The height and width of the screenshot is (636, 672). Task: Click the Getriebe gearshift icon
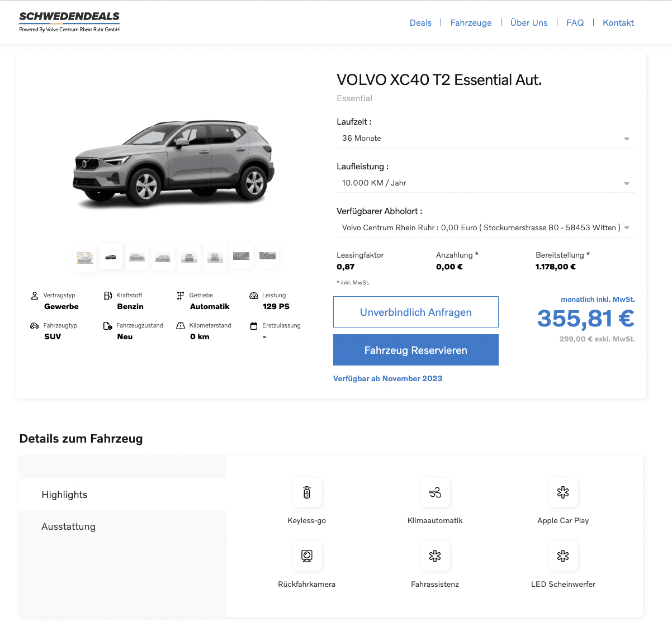point(181,296)
